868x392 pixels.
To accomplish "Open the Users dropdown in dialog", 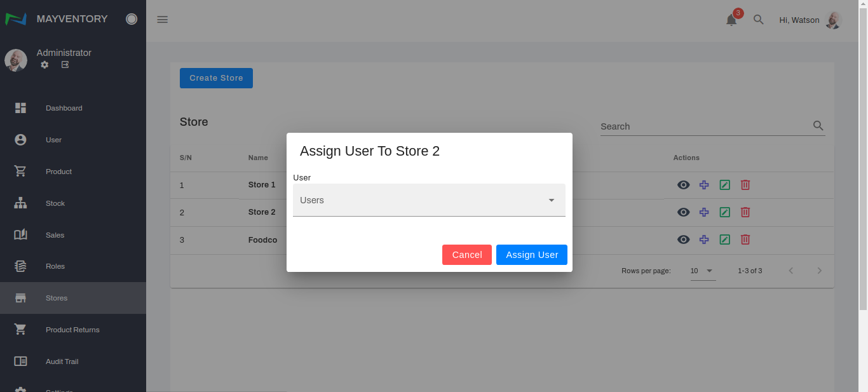I will [429, 200].
